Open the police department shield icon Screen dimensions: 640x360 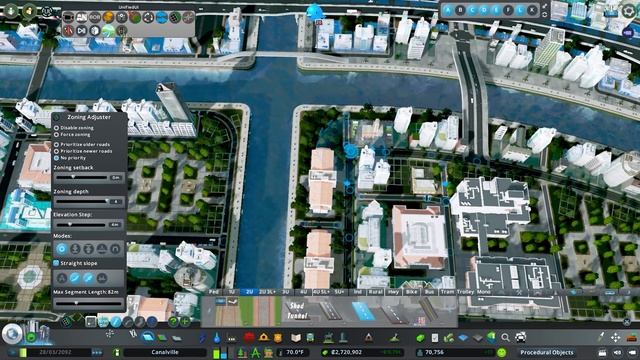point(278,338)
